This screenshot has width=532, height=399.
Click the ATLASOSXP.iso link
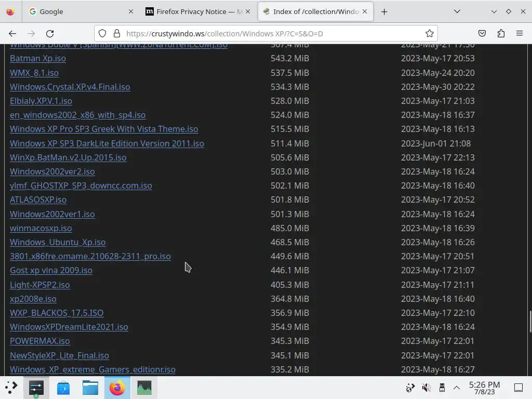pos(38,200)
